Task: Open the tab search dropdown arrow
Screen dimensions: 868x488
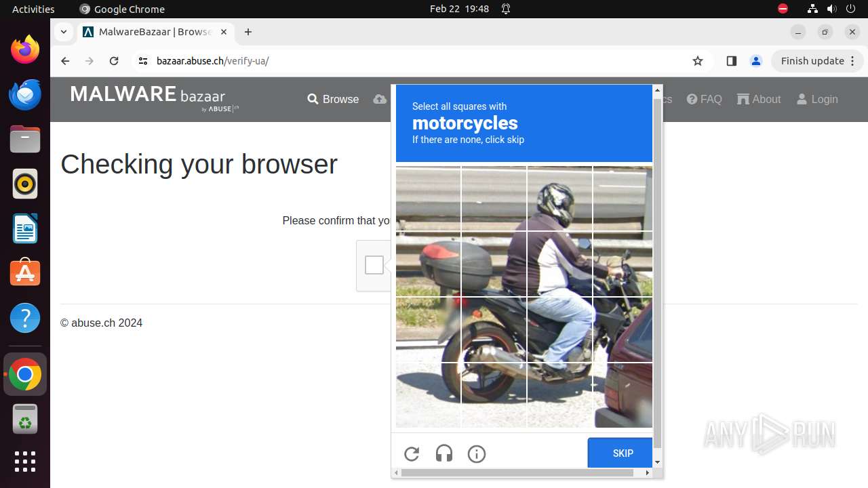Action: tap(64, 32)
